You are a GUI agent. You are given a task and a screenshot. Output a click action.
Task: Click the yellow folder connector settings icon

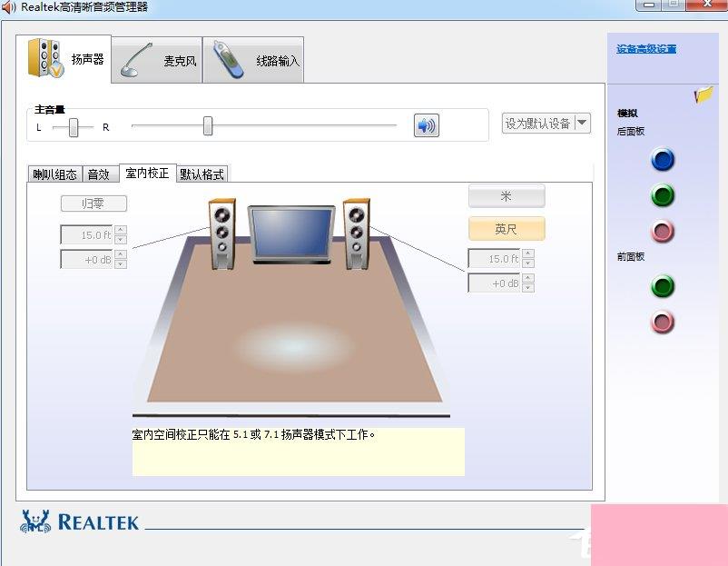pyautogui.click(x=703, y=94)
